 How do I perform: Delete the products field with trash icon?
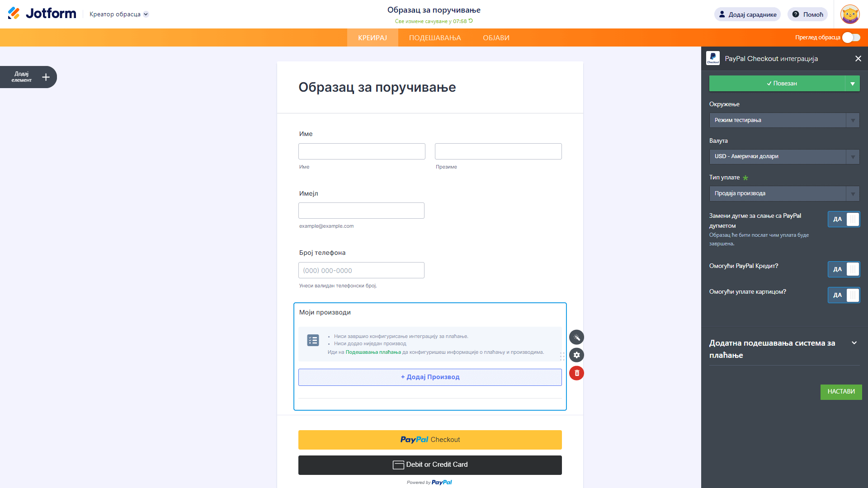click(x=576, y=373)
